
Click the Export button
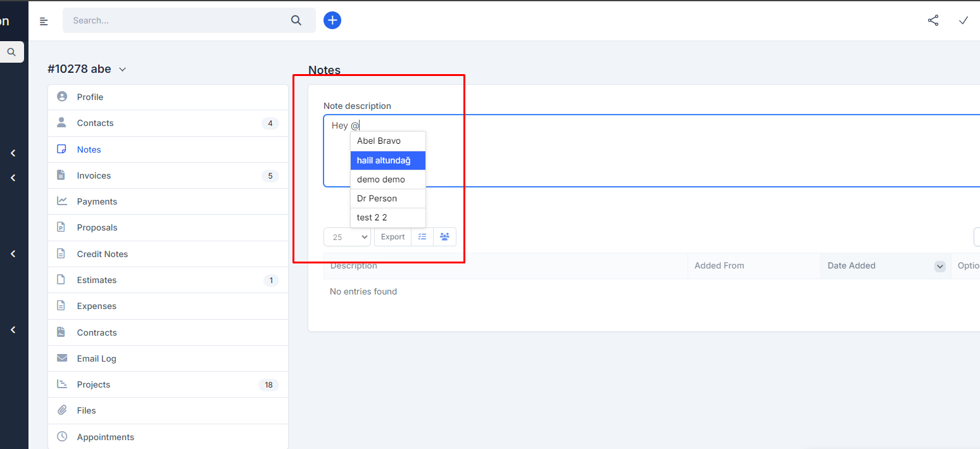coord(393,237)
